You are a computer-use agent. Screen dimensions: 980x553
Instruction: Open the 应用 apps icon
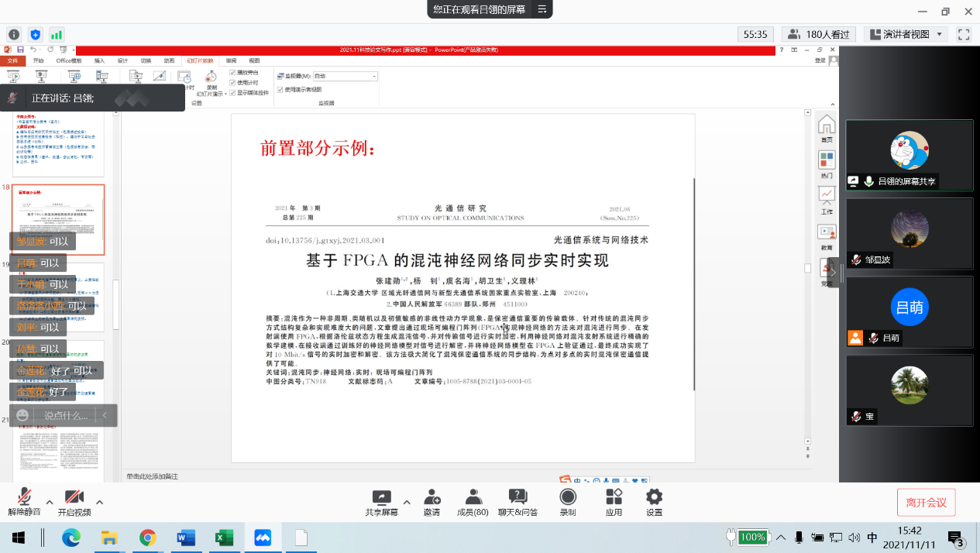(x=614, y=497)
